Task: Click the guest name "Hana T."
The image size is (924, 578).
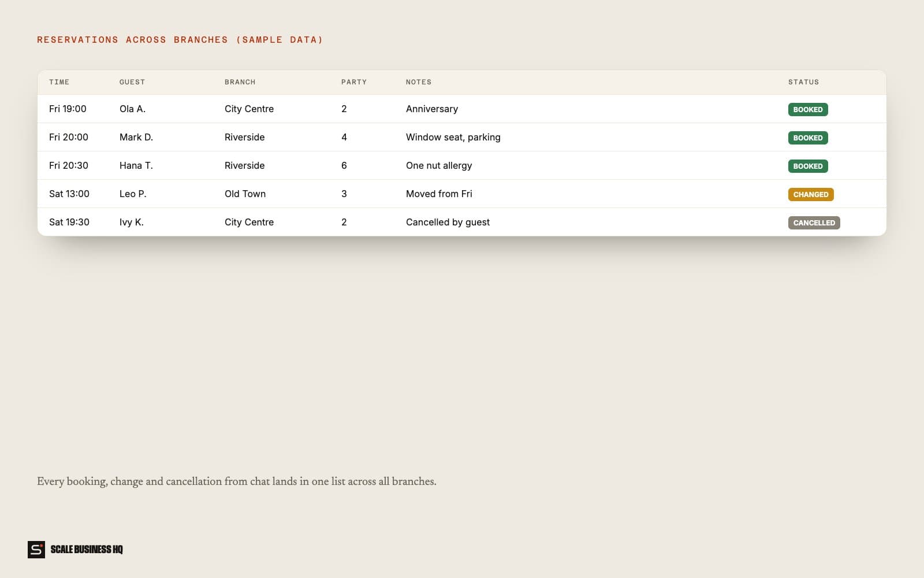Action: [136, 165]
